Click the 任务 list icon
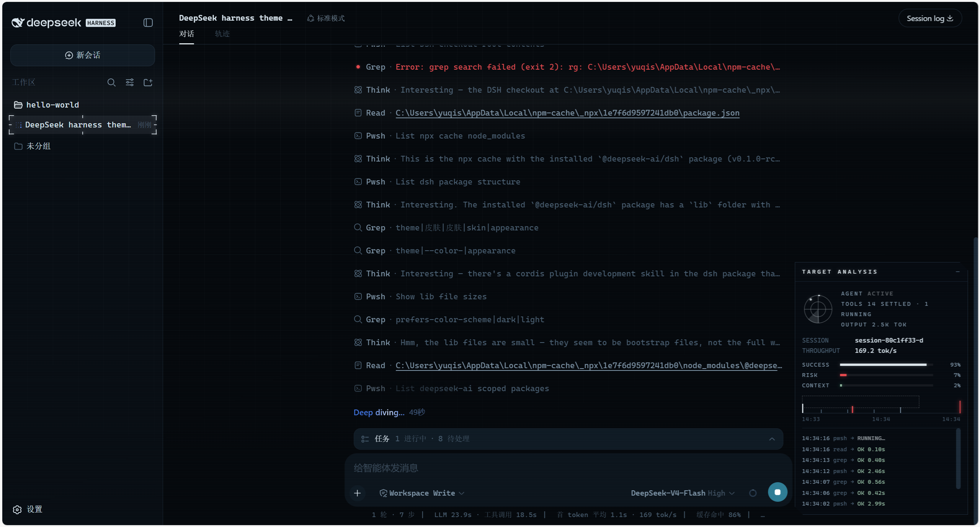The height and width of the screenshot is (527, 980). click(365, 439)
